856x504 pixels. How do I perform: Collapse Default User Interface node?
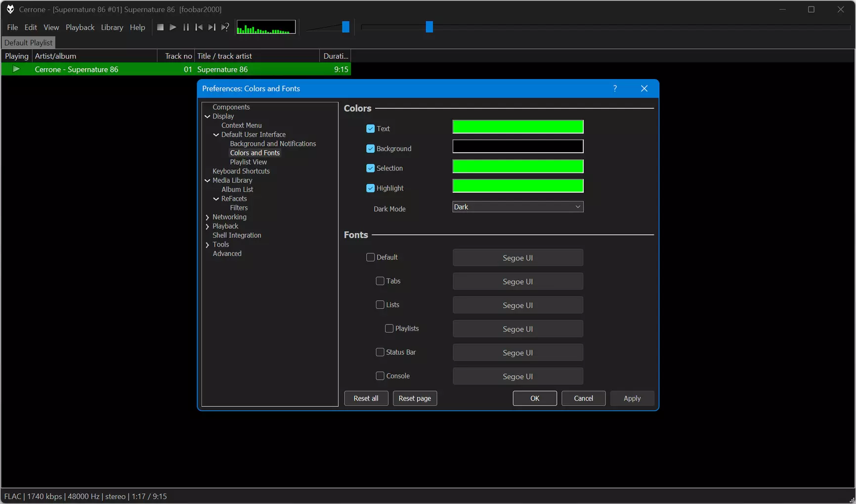pos(216,134)
